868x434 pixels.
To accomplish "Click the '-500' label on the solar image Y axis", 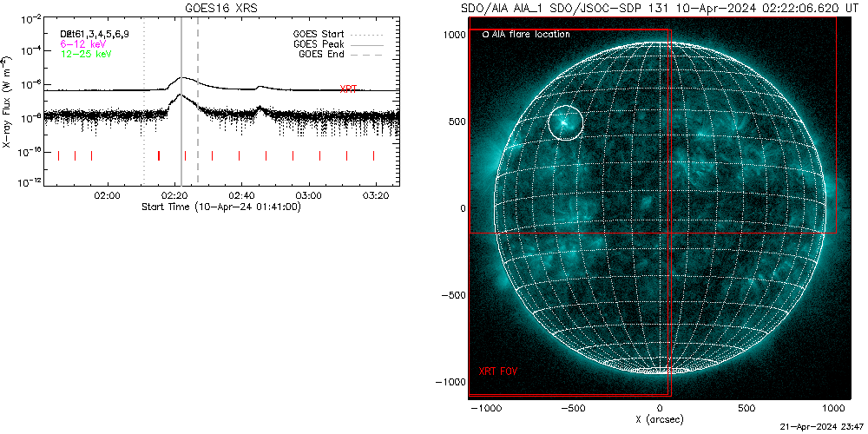I will coord(453,294).
